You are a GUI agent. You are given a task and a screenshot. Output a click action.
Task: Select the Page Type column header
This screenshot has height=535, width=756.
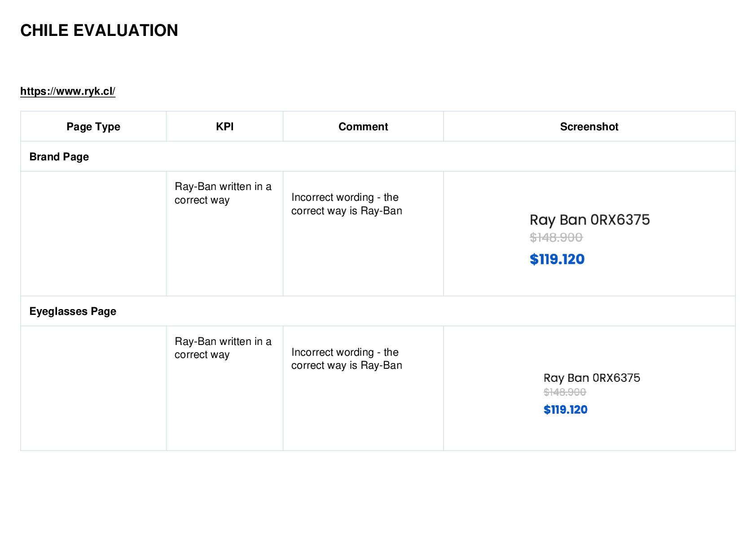[93, 127]
